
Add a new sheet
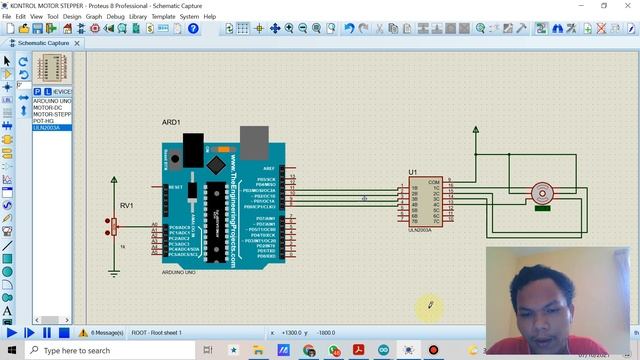click(x=588, y=29)
